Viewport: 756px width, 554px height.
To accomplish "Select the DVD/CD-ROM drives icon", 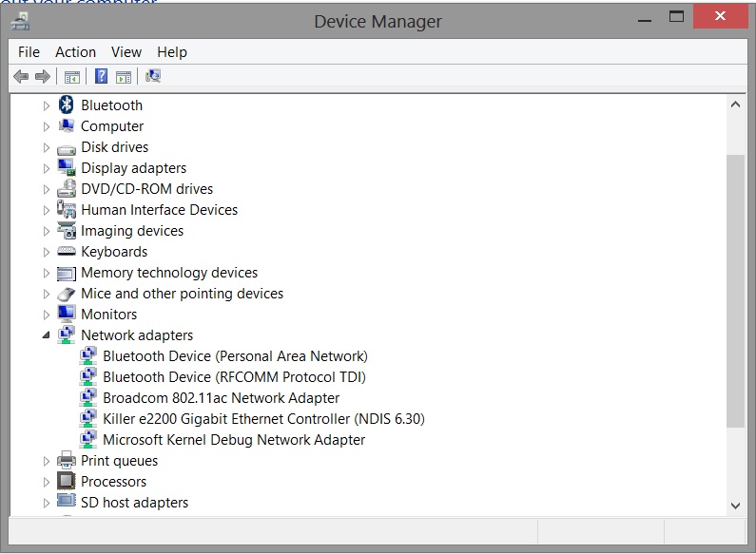I will point(67,188).
